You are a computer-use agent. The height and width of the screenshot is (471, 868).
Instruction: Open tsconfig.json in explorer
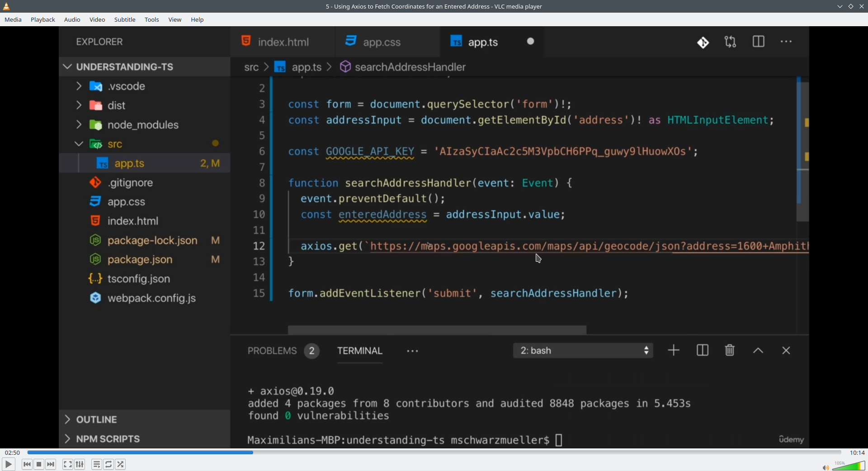pos(145,279)
